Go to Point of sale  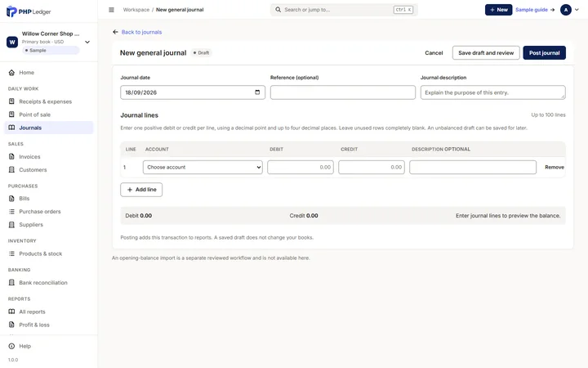coord(49,114)
